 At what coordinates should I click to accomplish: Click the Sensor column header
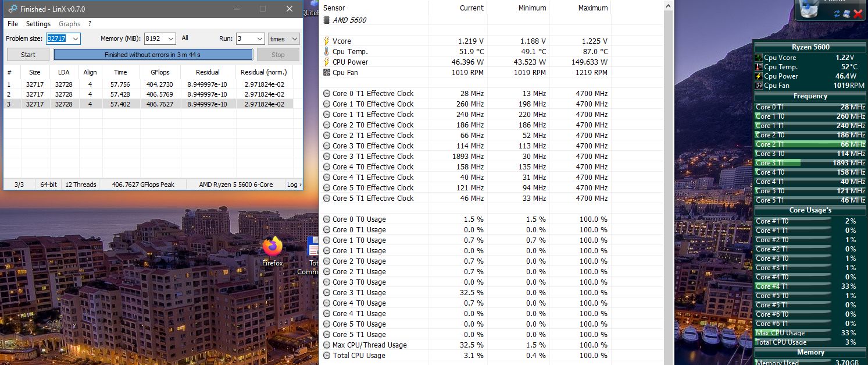[x=334, y=8]
